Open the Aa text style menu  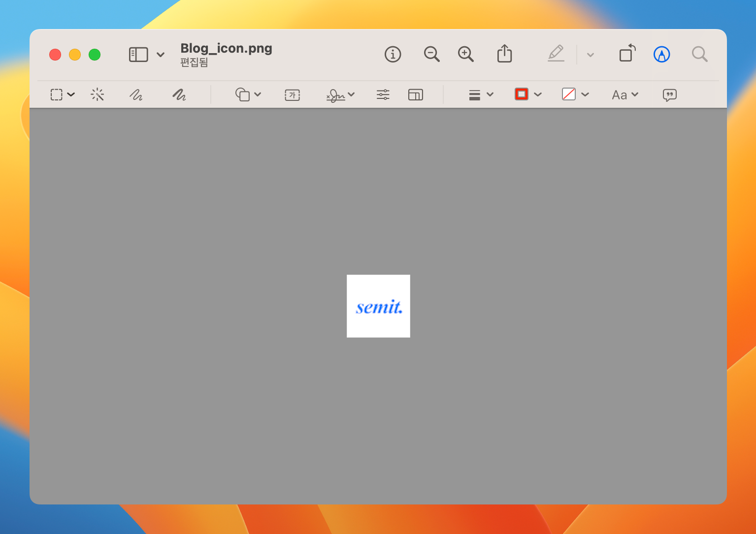(620, 95)
